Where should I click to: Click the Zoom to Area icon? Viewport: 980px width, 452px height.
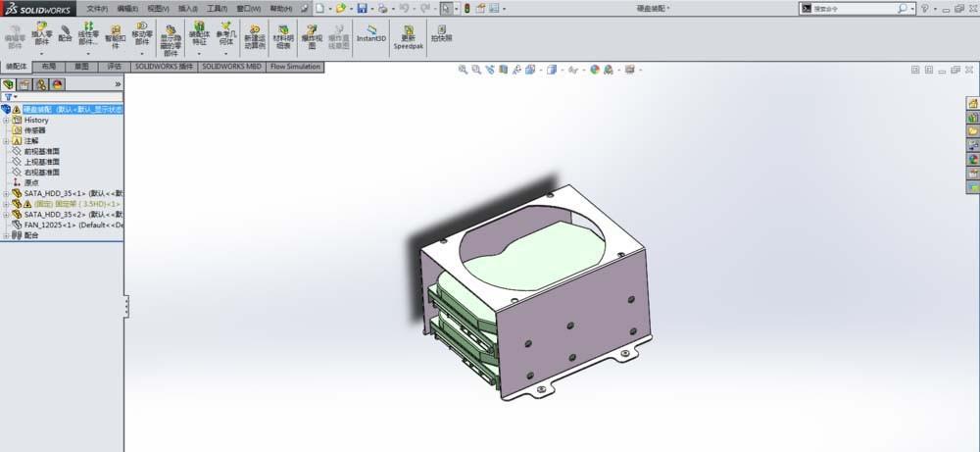(476, 70)
